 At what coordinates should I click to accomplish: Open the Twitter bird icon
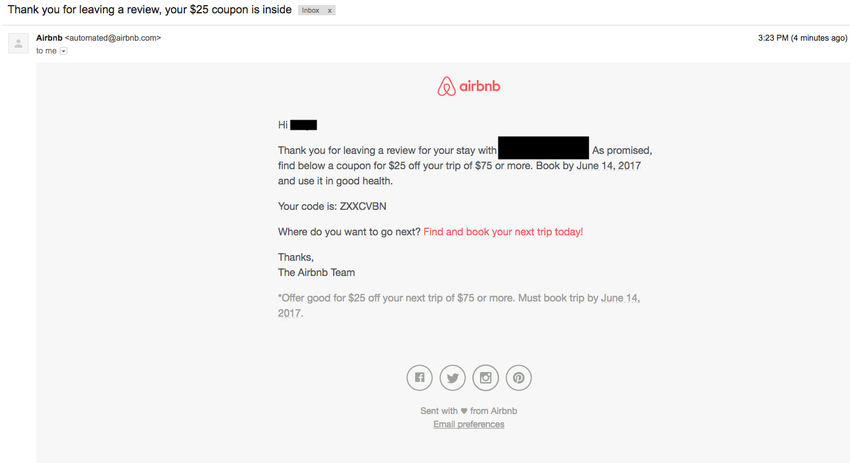[453, 378]
